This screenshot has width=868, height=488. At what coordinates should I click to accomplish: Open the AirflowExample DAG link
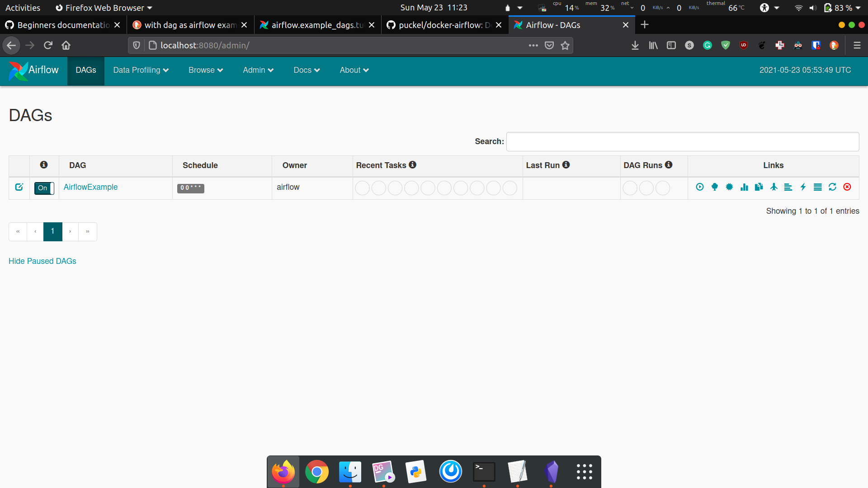coord(90,187)
